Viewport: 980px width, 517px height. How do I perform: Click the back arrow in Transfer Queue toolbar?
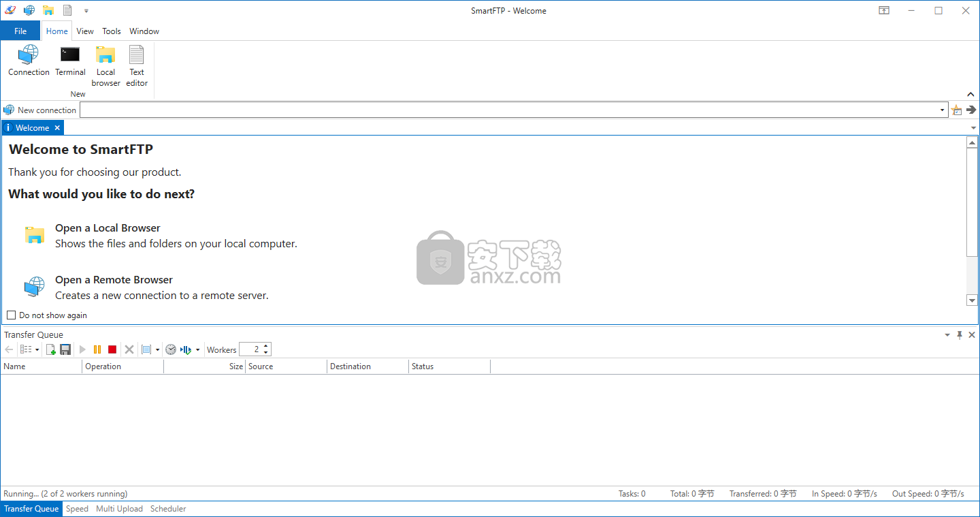9,349
